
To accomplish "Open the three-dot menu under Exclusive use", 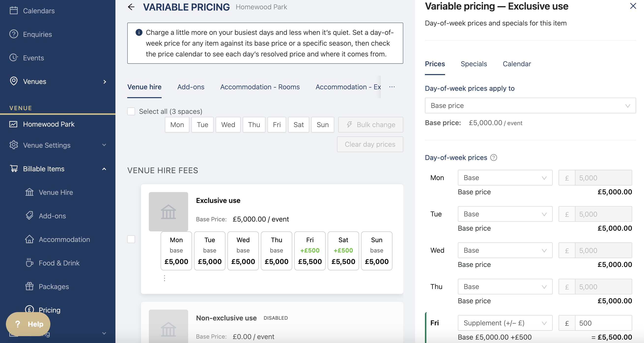I will click(x=165, y=278).
